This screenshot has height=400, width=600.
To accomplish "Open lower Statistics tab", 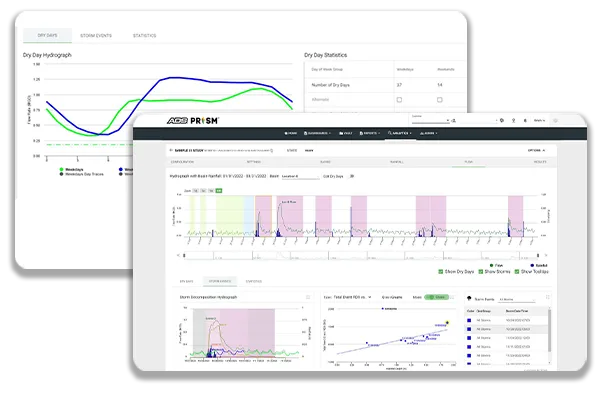I will [x=254, y=281].
